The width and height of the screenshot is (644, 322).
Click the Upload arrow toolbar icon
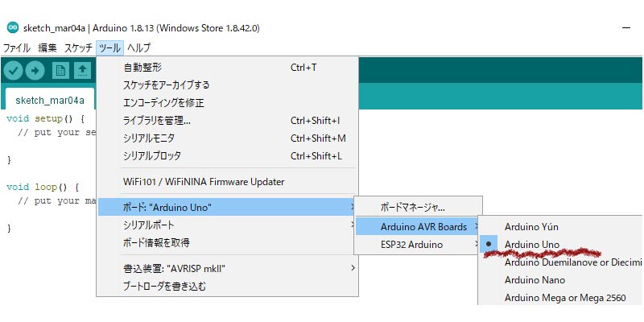point(35,71)
